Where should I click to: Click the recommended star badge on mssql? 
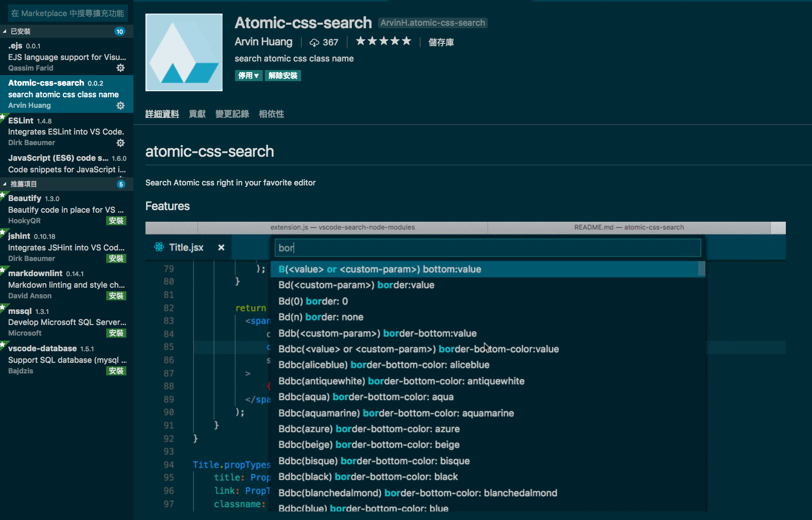[3, 307]
